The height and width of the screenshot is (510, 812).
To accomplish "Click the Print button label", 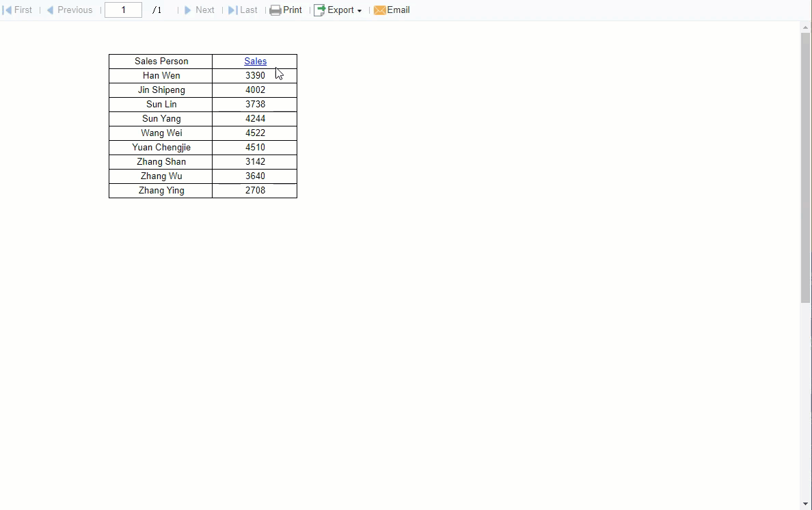I will click(293, 10).
